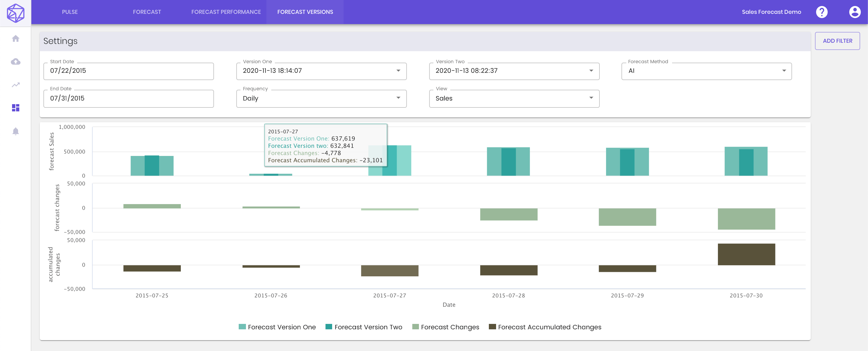Open the user account profile icon
Viewport: 868px width, 351px height.
pos(854,12)
